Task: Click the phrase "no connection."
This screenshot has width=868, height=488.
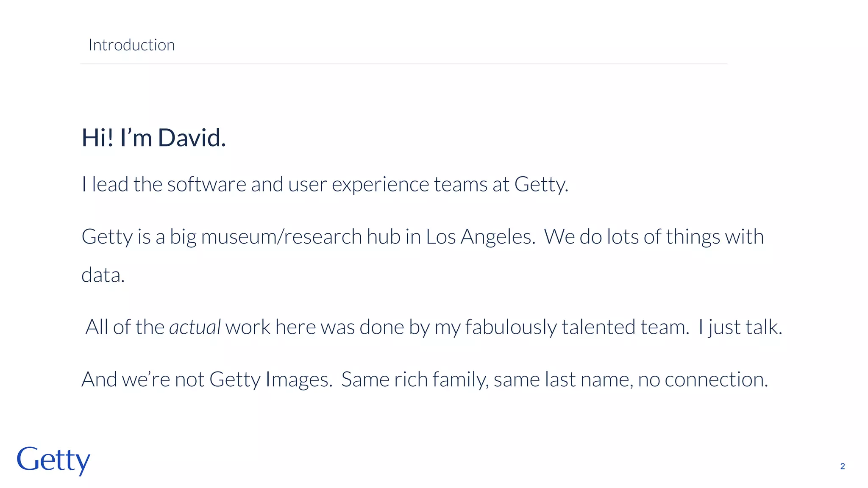Action: pyautogui.click(x=703, y=379)
